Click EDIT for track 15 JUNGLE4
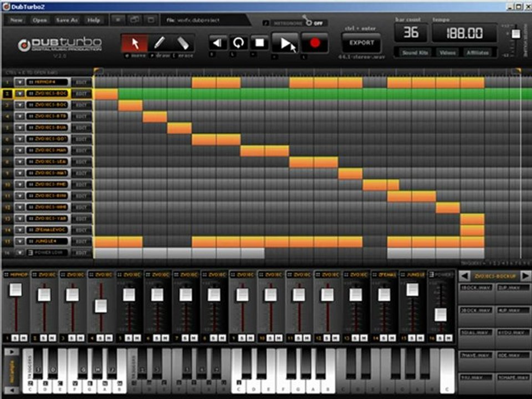This screenshot has width=532, height=399. pyautogui.click(x=81, y=241)
